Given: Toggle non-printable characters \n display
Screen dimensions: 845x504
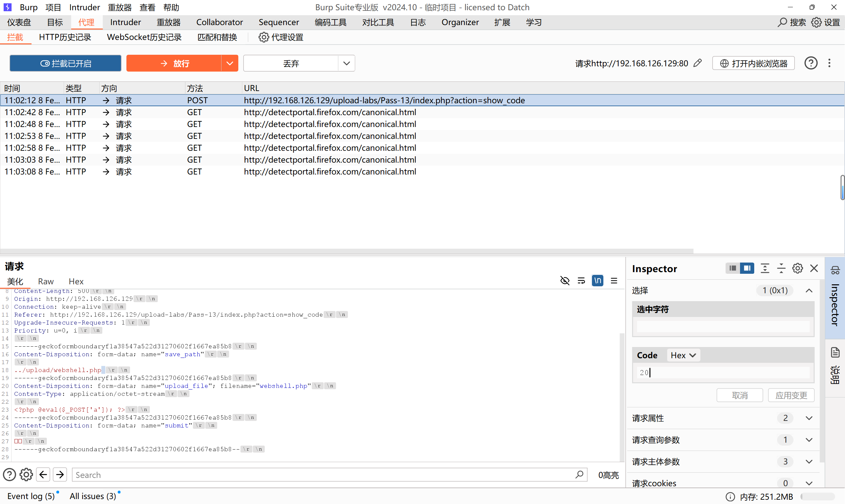Looking at the screenshot, I should coord(597,280).
